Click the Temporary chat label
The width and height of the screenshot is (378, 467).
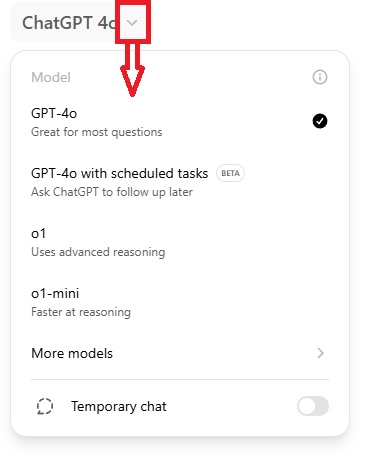tap(119, 406)
